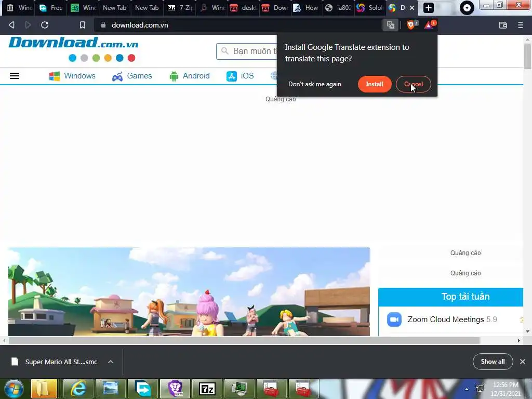Click the round profile dropdown button
Viewport: 532px width, 399px height.
[x=467, y=8]
